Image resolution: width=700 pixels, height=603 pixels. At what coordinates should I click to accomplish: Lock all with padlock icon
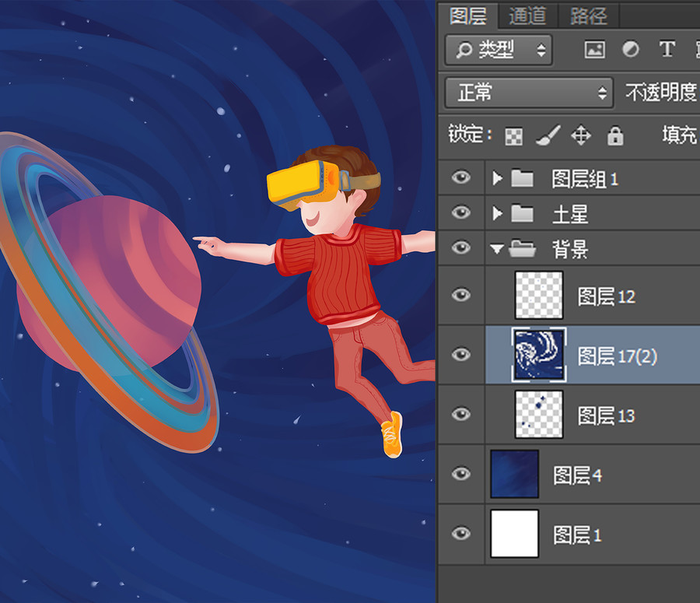click(614, 135)
